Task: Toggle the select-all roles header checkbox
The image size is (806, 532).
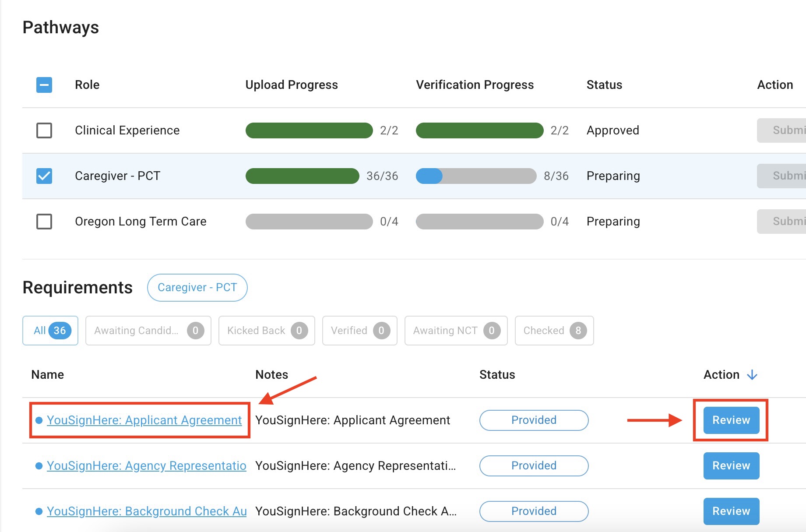Action: tap(44, 85)
